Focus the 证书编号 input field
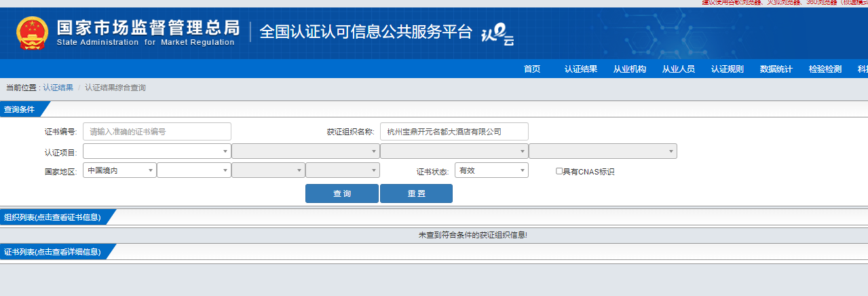The image size is (868, 296). pyautogui.click(x=157, y=132)
